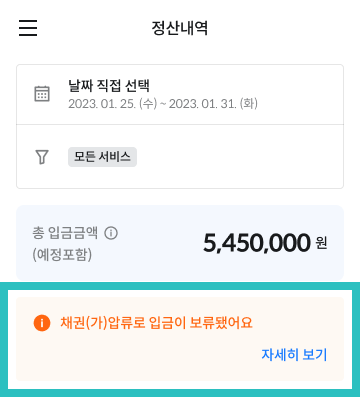This screenshot has height=397, width=360.
Task: Click the (예정포함) subtext
Action: click(62, 255)
